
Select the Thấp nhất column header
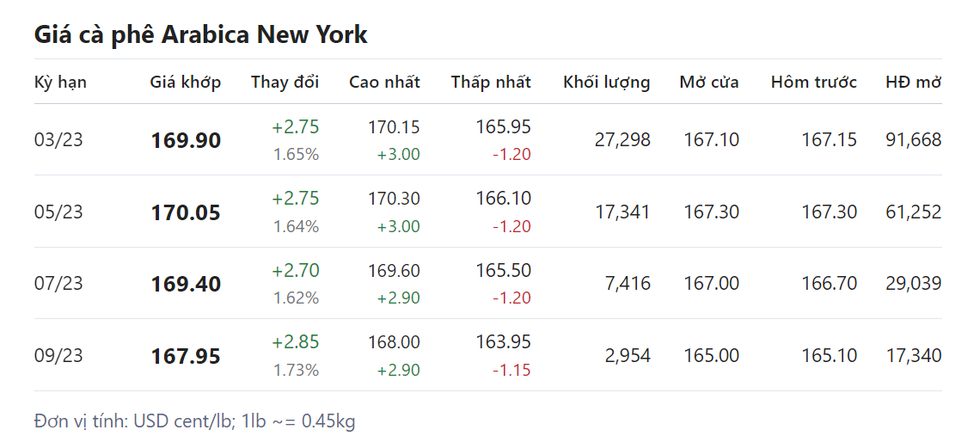(491, 83)
